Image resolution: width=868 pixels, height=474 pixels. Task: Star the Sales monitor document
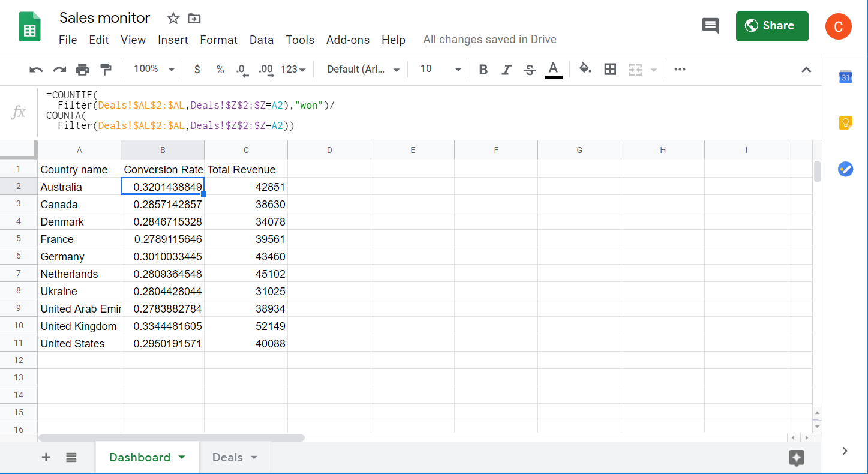tap(173, 19)
